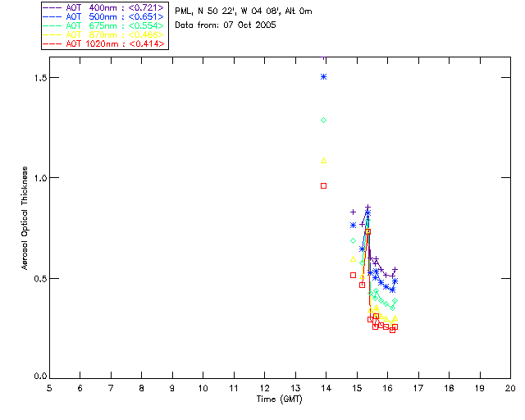Click the AOT 870nm legend entry

click(103, 34)
